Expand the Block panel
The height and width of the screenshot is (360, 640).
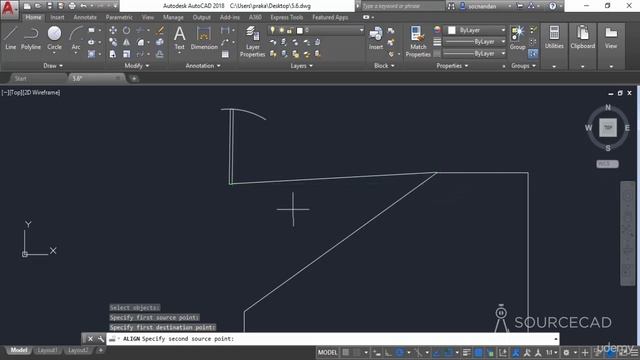point(384,66)
